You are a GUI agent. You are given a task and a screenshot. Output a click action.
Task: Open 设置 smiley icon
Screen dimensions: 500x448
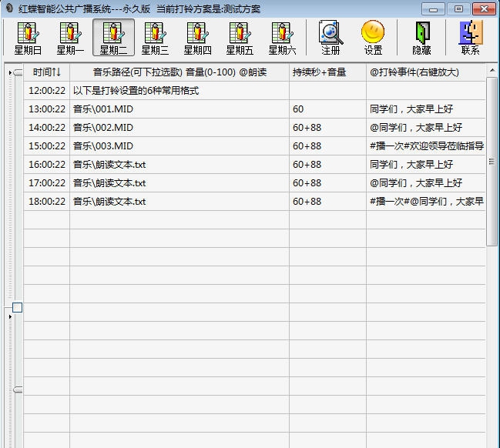click(373, 32)
